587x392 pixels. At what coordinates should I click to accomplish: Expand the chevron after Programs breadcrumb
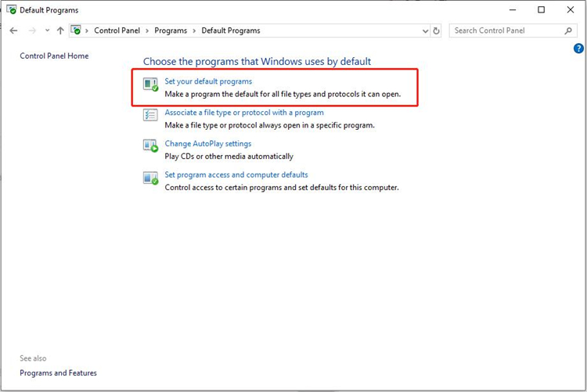pos(194,31)
